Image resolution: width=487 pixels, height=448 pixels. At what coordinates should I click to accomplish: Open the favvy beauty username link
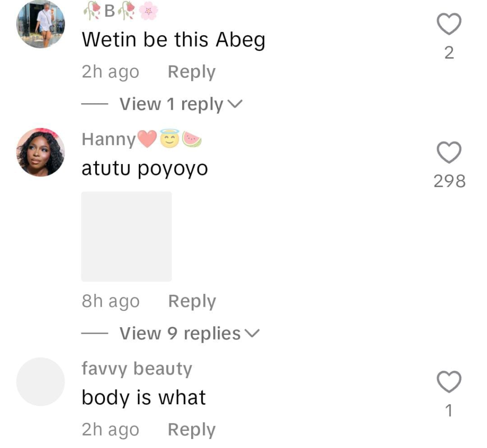pyautogui.click(x=137, y=369)
